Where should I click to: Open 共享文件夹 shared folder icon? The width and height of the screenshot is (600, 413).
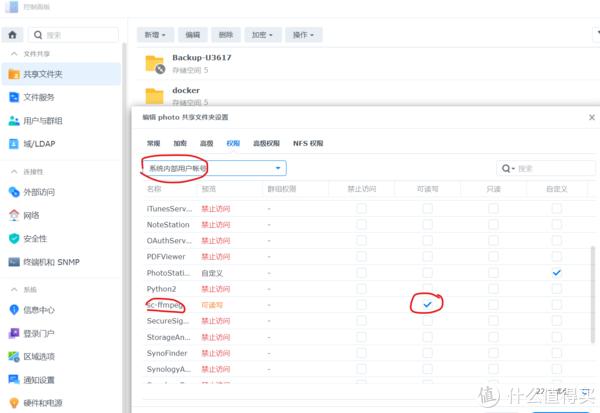[x=14, y=74]
